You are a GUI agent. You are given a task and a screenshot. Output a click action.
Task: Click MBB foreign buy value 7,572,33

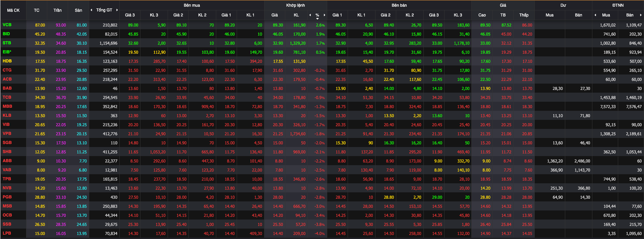608,107
